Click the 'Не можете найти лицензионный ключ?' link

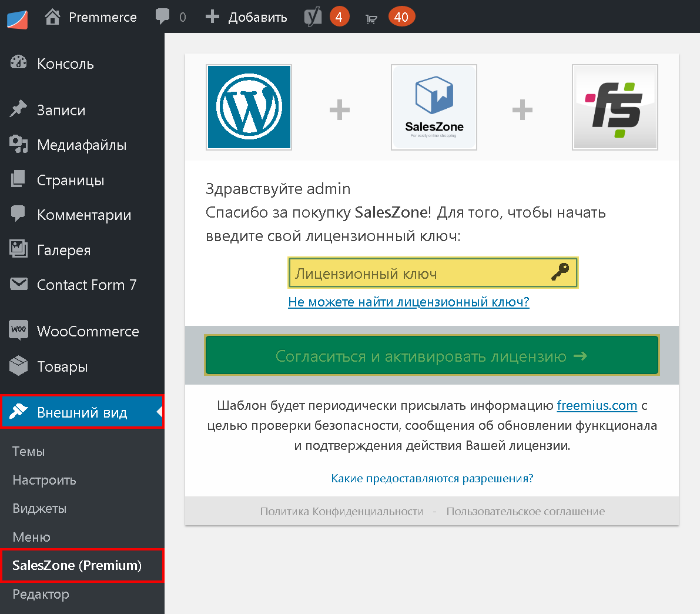pyautogui.click(x=408, y=302)
